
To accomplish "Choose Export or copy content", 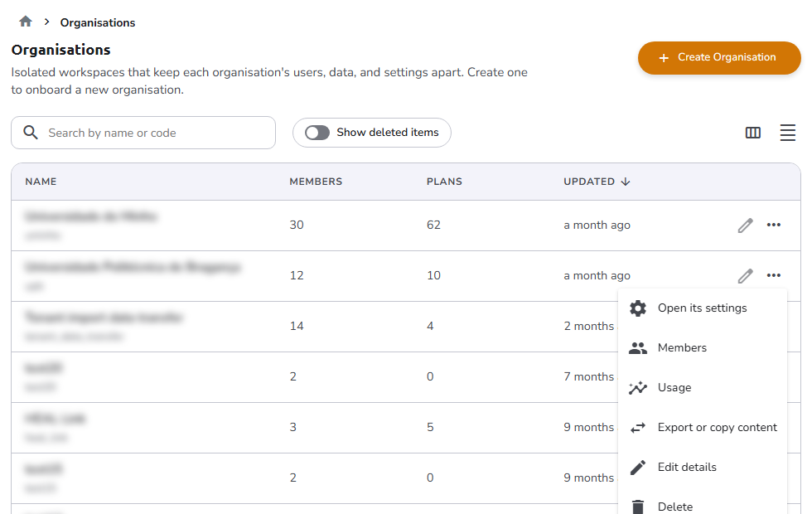I will coord(703,428).
